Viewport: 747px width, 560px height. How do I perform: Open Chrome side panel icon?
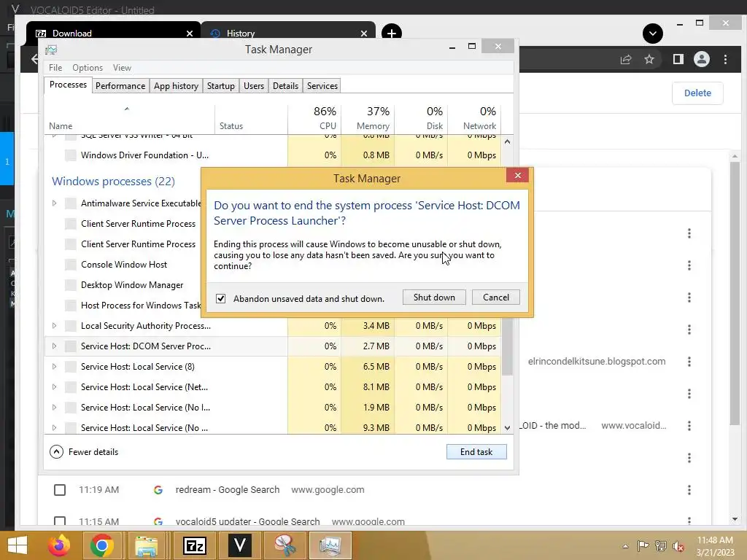(678, 60)
